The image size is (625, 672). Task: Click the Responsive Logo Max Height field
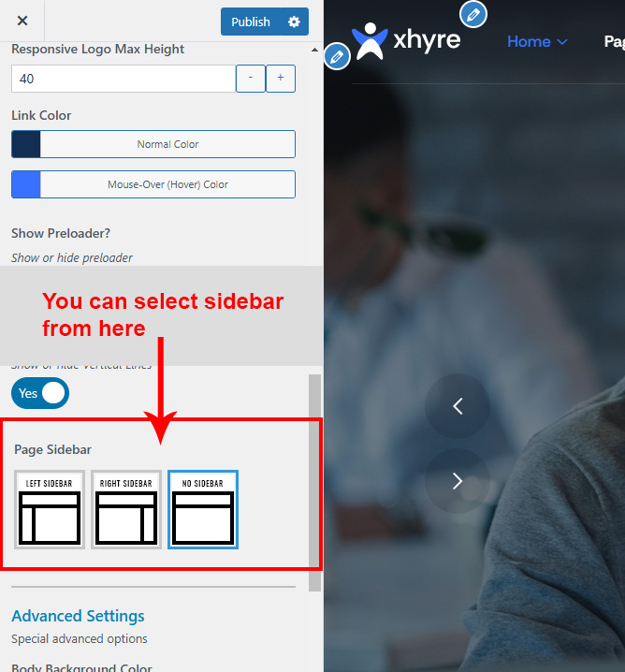click(x=122, y=79)
